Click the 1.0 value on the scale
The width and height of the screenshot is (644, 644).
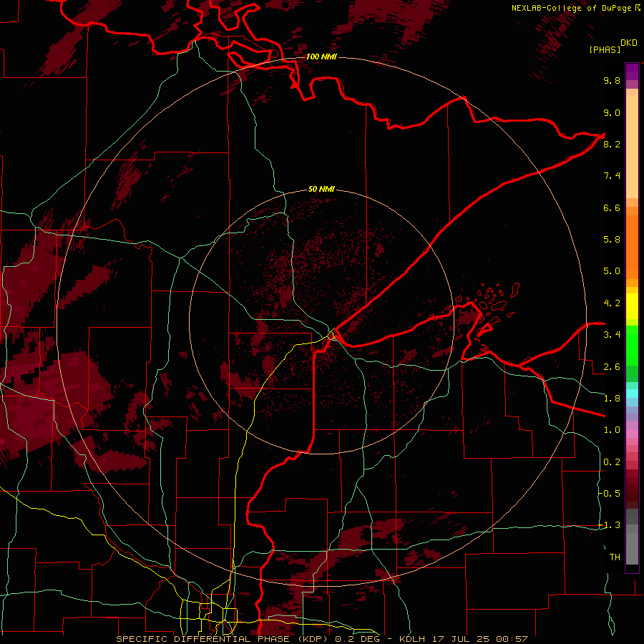612,430
